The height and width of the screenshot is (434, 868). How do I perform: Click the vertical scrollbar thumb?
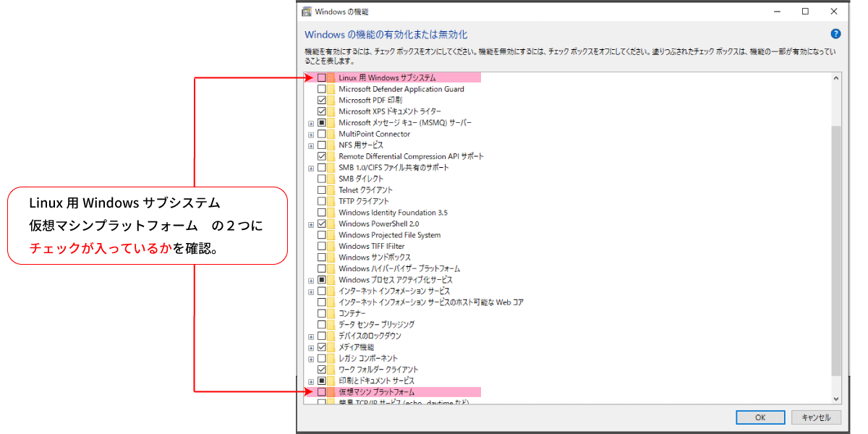(x=836, y=250)
